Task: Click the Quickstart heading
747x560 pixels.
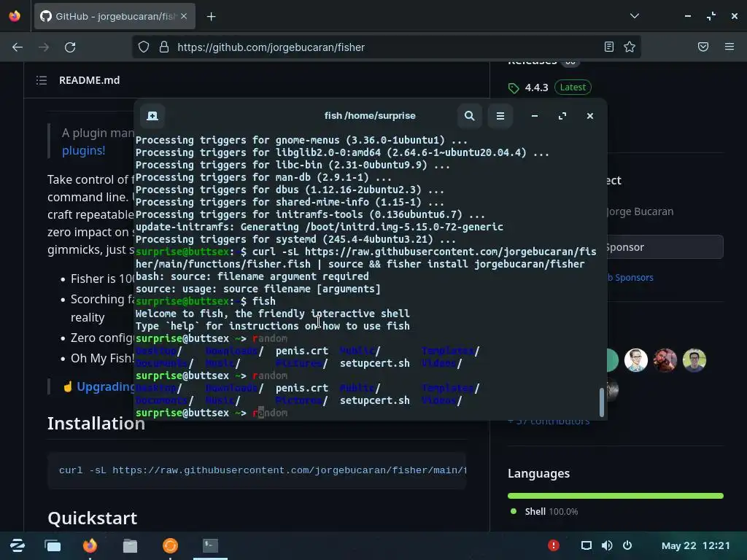Action: (x=93, y=518)
